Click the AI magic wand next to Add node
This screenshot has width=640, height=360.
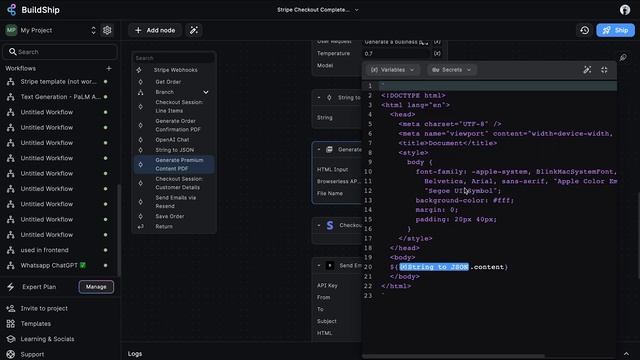[194, 30]
